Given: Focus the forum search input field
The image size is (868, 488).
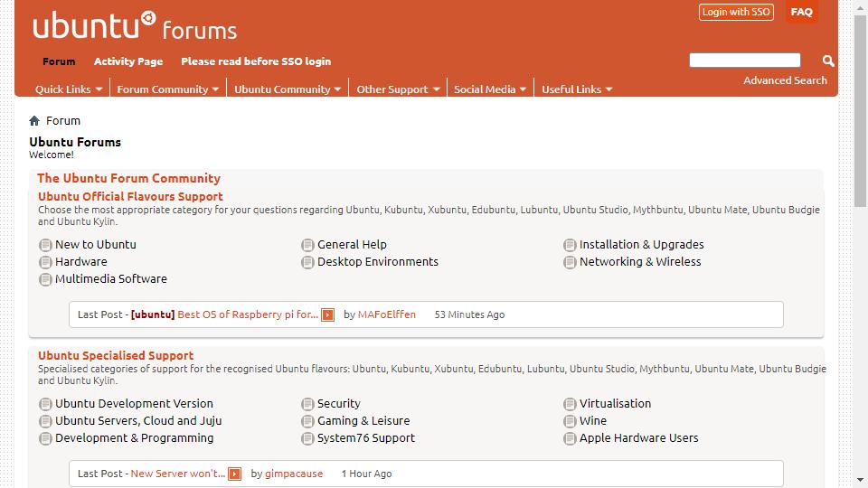Looking at the screenshot, I should coord(744,61).
